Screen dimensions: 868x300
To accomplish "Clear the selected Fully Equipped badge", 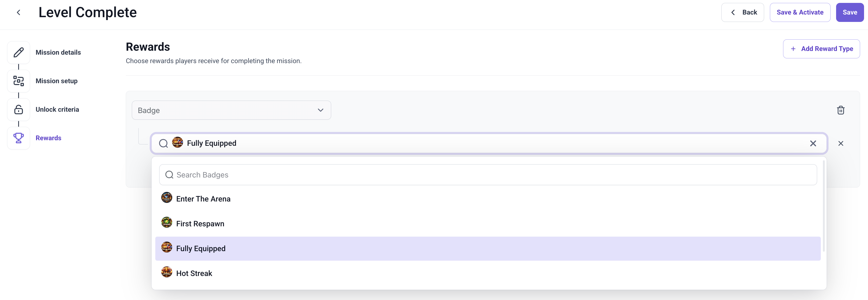I will (x=813, y=143).
